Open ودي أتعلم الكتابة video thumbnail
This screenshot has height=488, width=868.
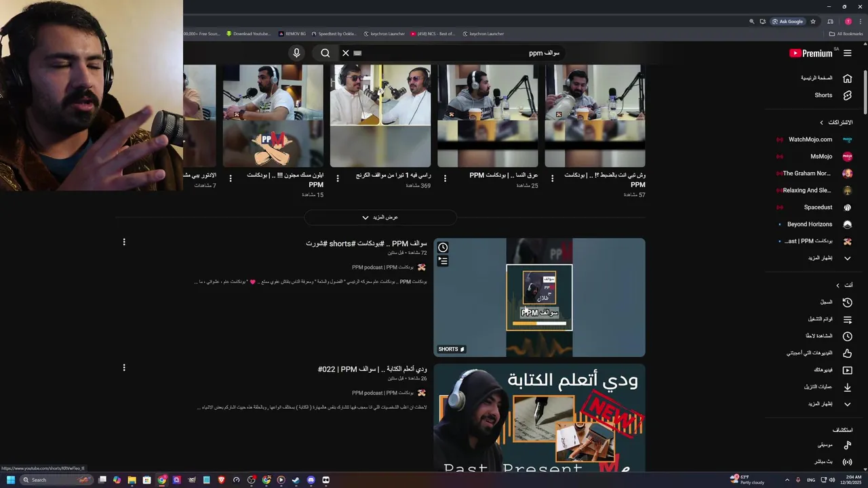tap(539, 418)
